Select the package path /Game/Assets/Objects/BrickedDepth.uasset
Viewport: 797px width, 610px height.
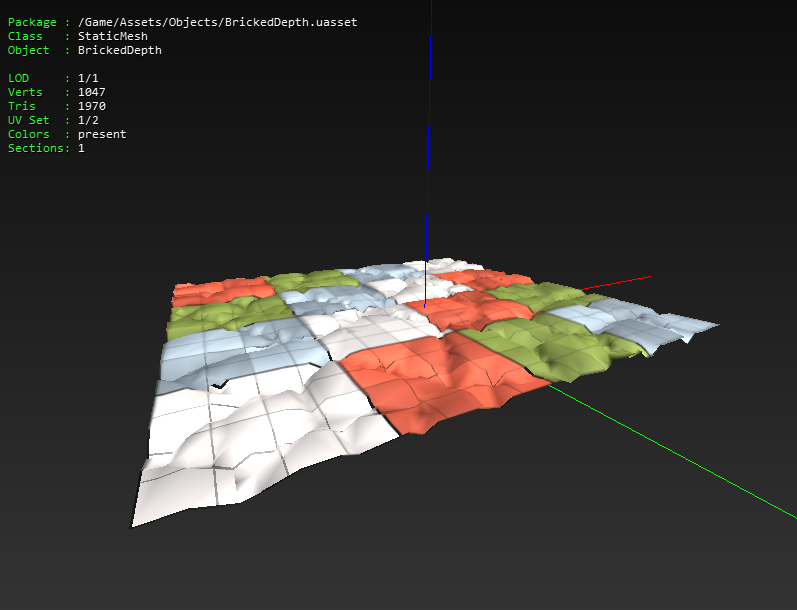(x=218, y=22)
